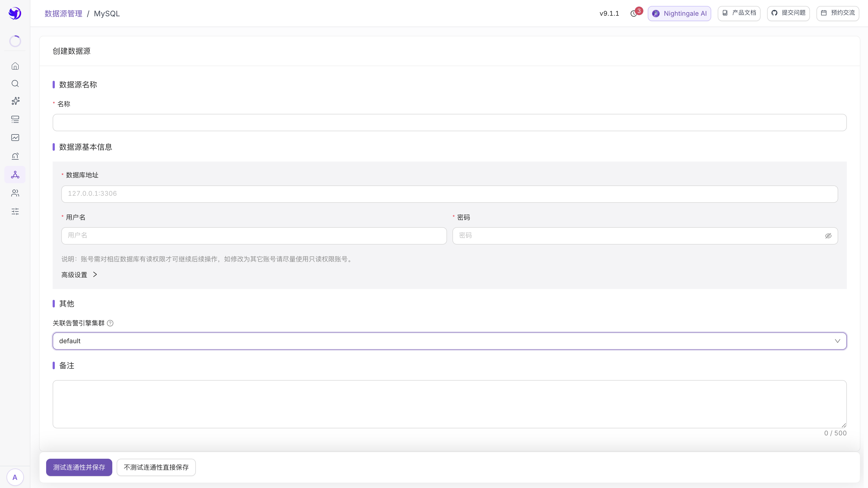Click the textarea resize handle
The height and width of the screenshot is (488, 868).
[844, 425]
